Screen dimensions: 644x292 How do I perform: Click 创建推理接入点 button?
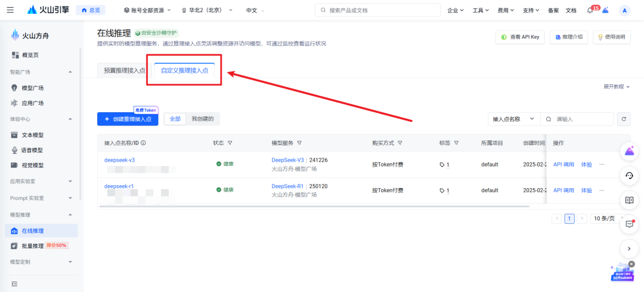(128, 119)
